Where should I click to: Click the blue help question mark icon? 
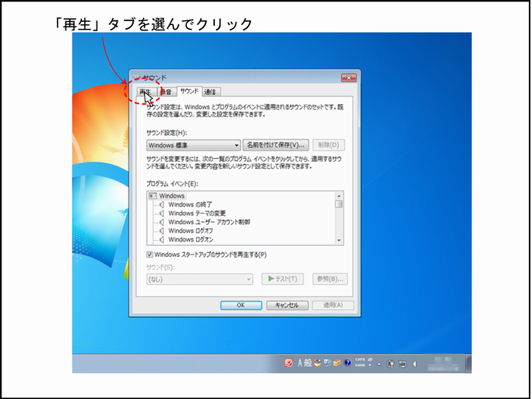347,363
